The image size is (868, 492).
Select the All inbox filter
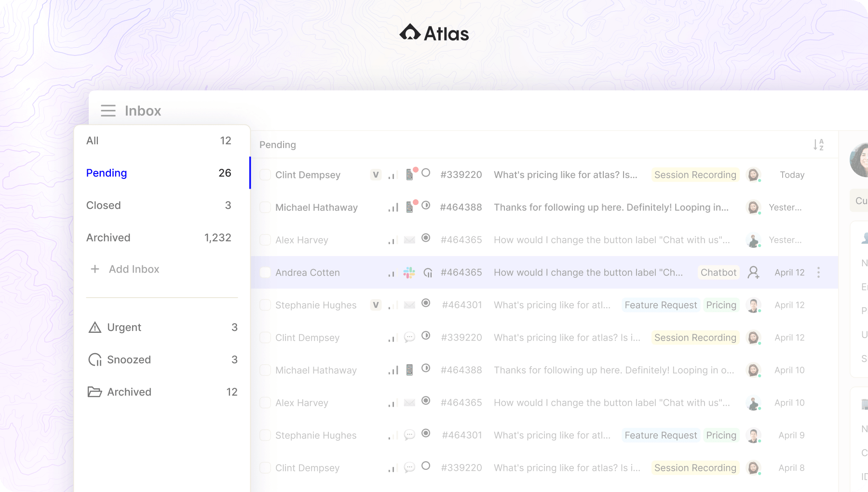(x=162, y=141)
